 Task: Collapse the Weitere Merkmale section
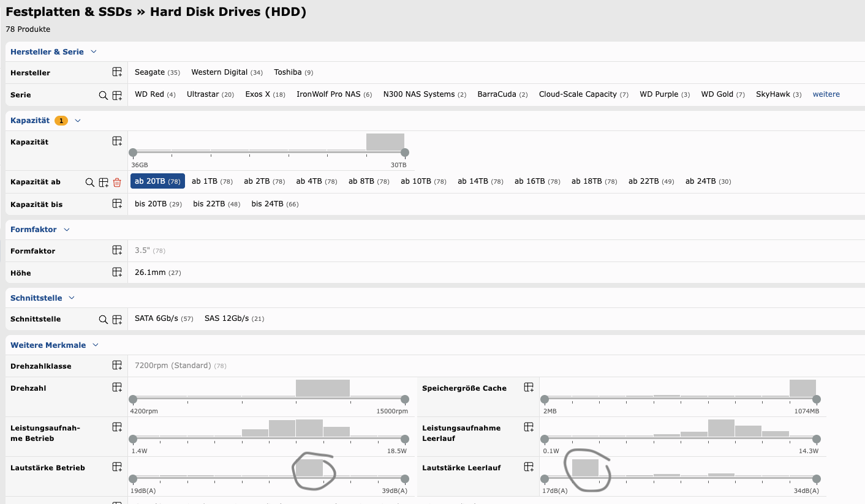96,345
